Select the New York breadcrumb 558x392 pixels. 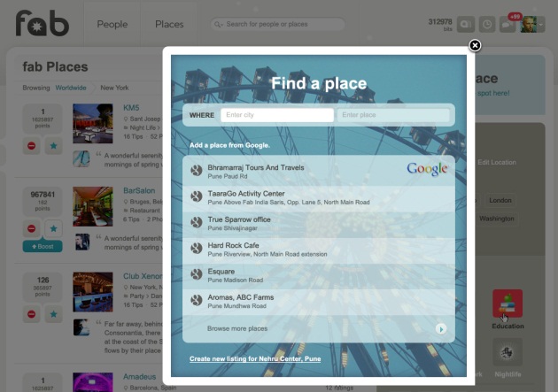point(114,88)
